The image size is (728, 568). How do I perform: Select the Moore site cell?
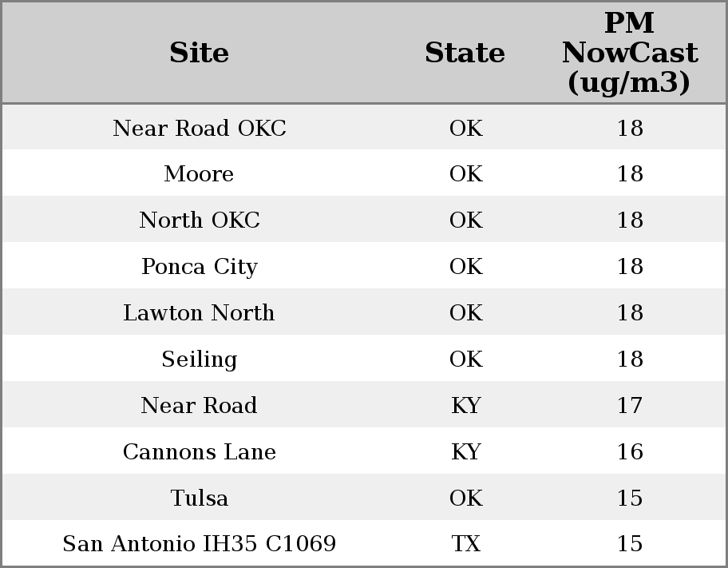click(199, 174)
